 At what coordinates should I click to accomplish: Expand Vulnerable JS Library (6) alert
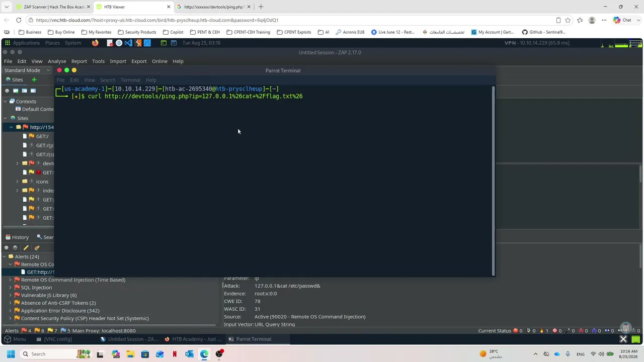10,295
